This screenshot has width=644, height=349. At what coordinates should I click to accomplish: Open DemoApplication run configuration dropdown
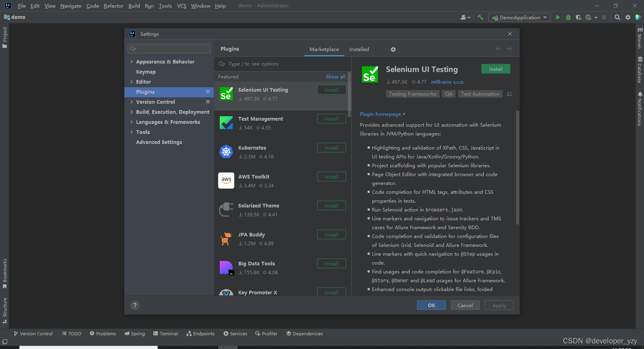click(519, 17)
